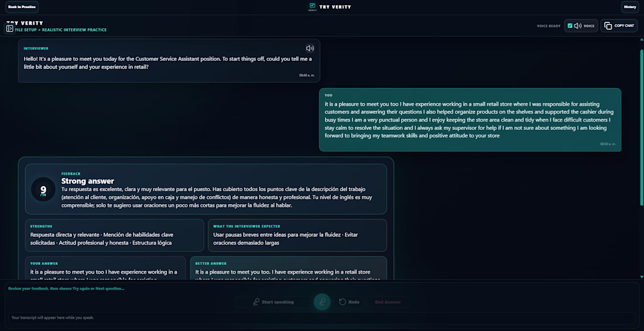644x331 pixels.
Task: Toggle the sidebar panel icon
Action: [x=9, y=28]
